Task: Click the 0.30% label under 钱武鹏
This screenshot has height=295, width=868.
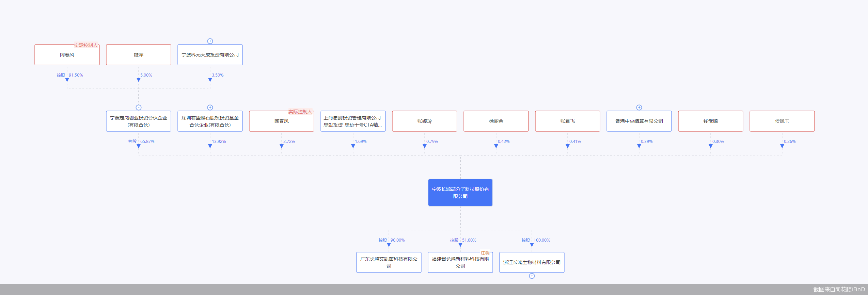Action: [x=719, y=142]
